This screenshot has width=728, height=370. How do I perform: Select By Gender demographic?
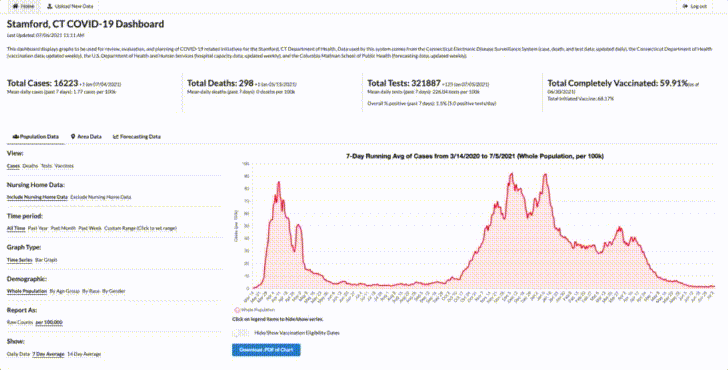tap(114, 291)
